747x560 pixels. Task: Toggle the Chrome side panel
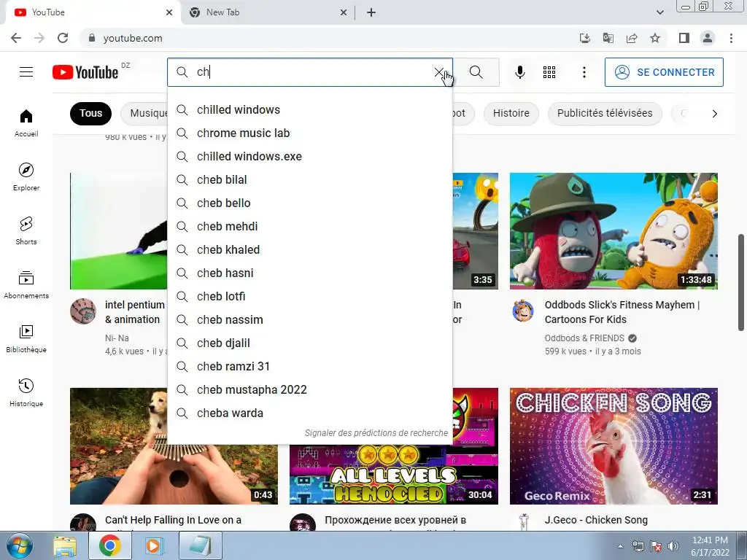coord(684,38)
